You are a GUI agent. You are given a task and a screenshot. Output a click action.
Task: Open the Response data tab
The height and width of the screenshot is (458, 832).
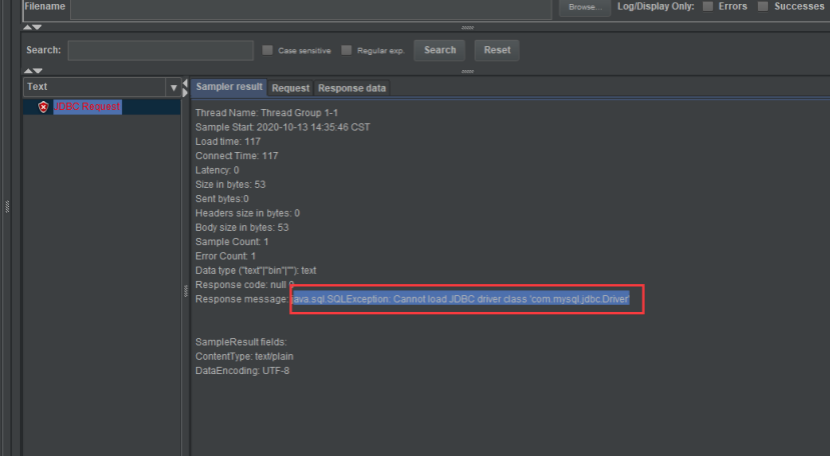[352, 88]
